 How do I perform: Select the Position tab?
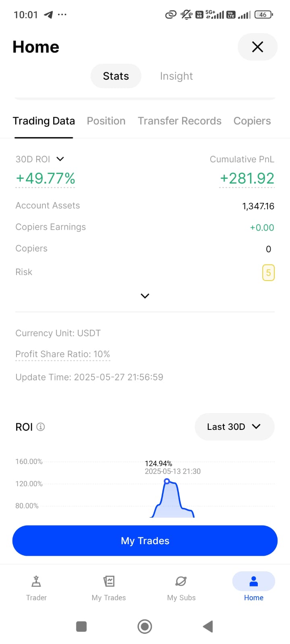coord(106,121)
